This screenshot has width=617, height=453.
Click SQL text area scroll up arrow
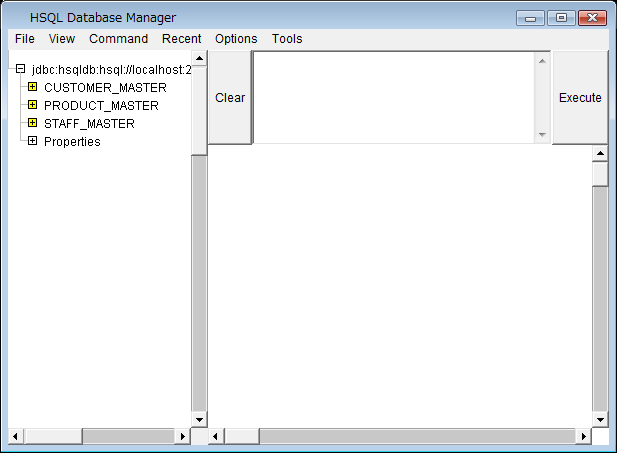542,61
